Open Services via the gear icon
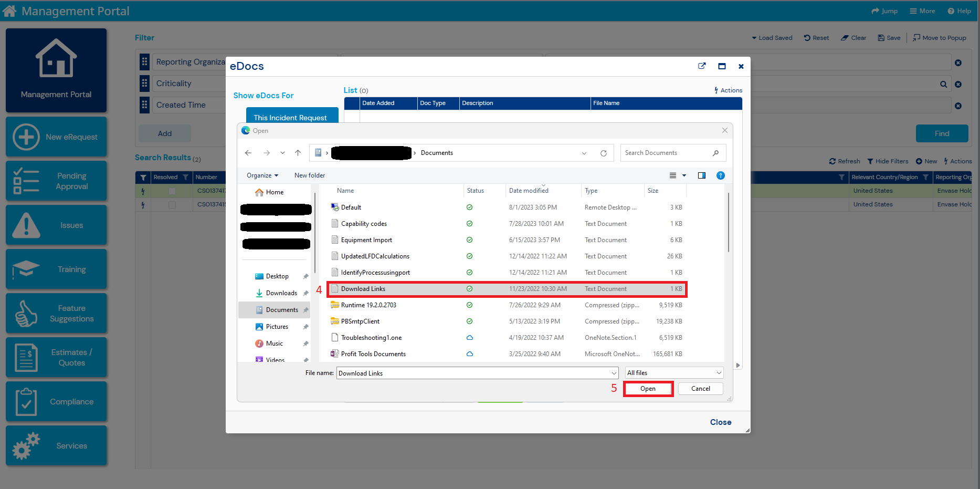This screenshot has height=489, width=980. tap(26, 444)
